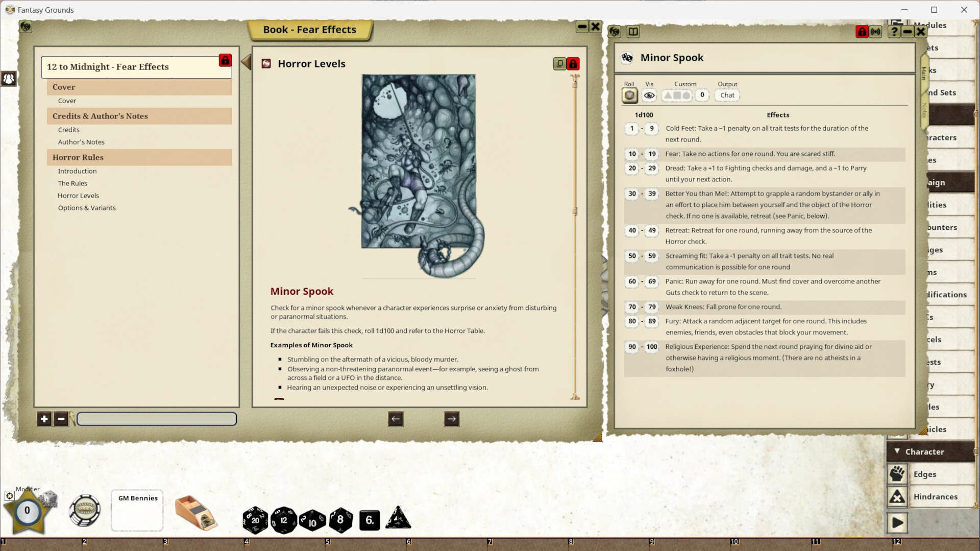The height and width of the screenshot is (551, 980).
Task: Open the two-page book view icon
Action: 633,31
